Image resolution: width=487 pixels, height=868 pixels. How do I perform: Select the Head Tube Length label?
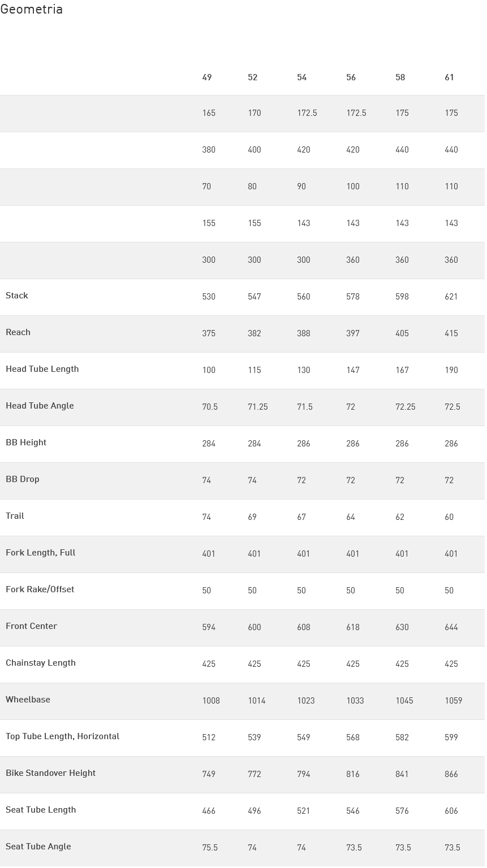pos(42,369)
